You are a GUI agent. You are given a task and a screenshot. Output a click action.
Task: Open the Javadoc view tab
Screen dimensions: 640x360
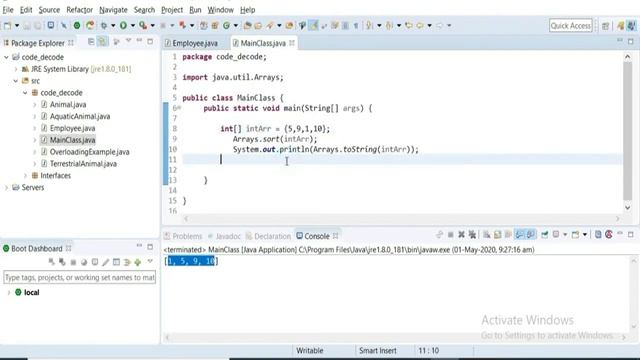click(x=224, y=236)
